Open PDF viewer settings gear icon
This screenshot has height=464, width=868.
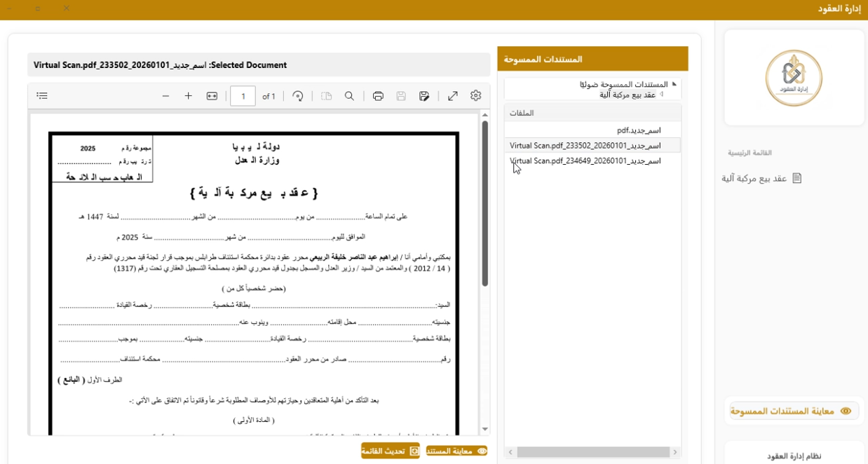point(476,96)
